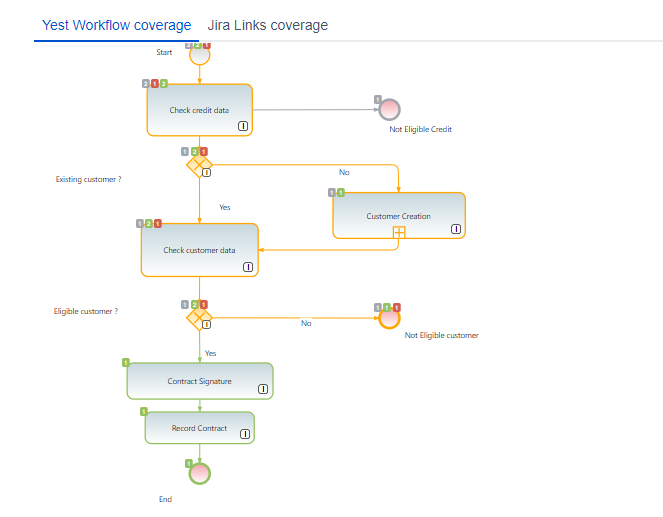Expand the Customer Creation sub-process plus marker
This screenshot has width=663, height=517.
click(x=399, y=232)
